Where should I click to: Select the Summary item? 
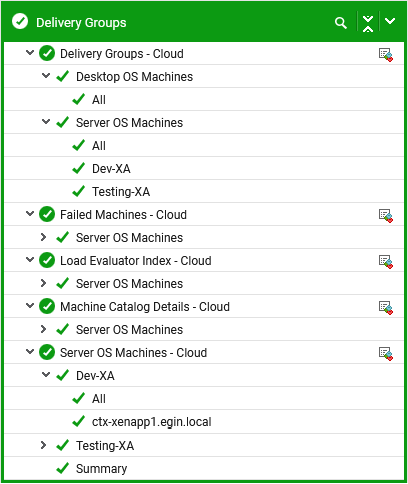point(101,469)
